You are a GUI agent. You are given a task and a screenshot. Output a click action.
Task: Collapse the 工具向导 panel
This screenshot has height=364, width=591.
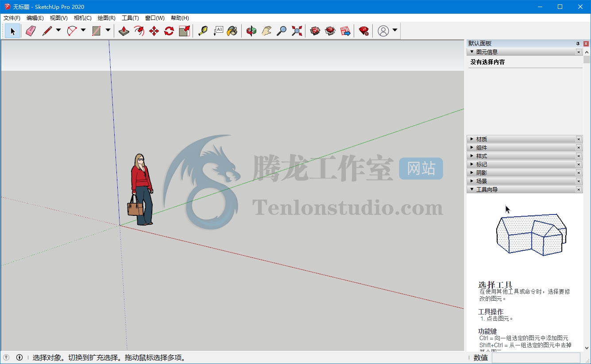pyautogui.click(x=472, y=189)
